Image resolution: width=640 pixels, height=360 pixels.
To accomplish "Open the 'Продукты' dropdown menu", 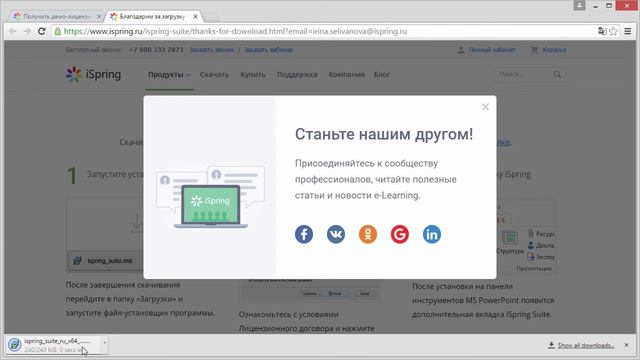I will (169, 75).
